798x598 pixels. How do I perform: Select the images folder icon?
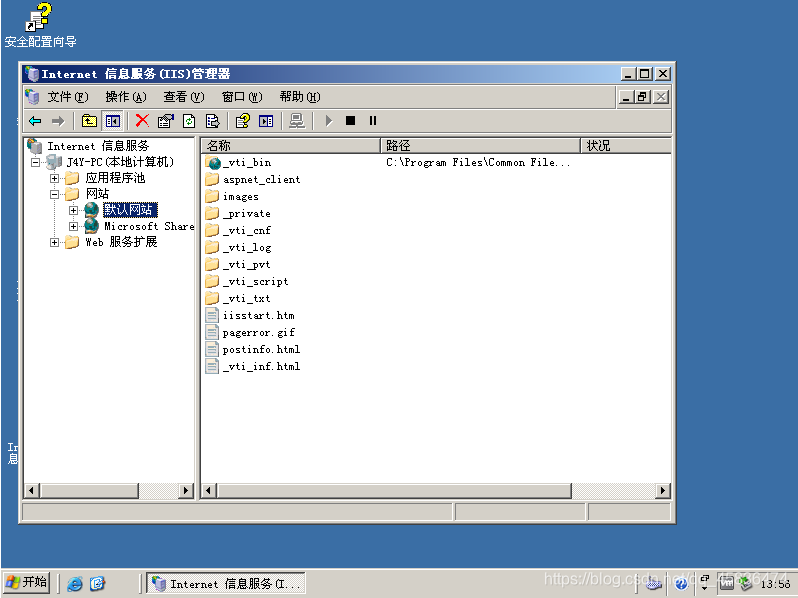pos(212,196)
